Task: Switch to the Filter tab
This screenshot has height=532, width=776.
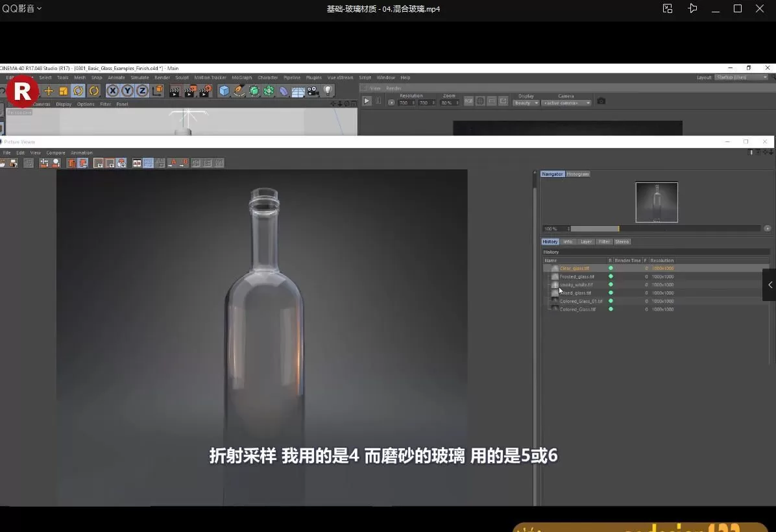Action: point(604,241)
